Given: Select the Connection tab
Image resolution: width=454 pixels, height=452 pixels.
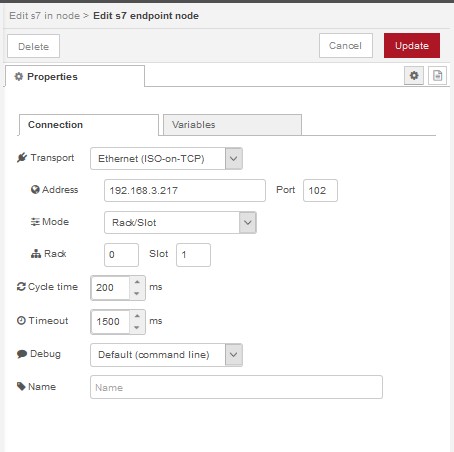Looking at the screenshot, I should pos(89,125).
